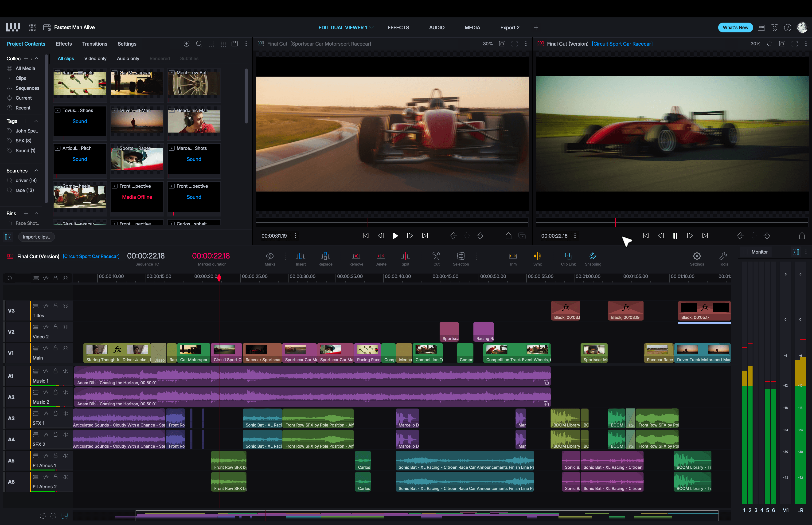Click the Sync icon
Image resolution: width=812 pixels, height=525 pixels.
pos(537,256)
